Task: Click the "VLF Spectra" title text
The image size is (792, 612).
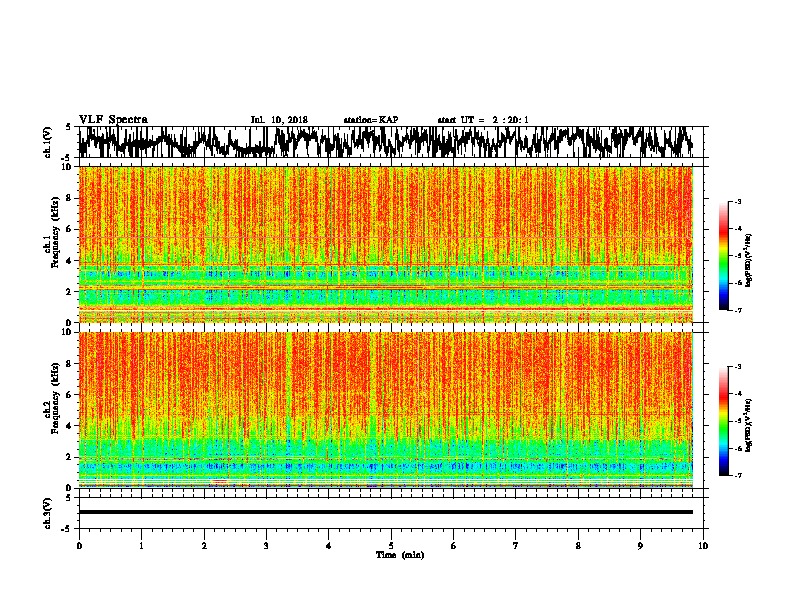Action: [113, 119]
